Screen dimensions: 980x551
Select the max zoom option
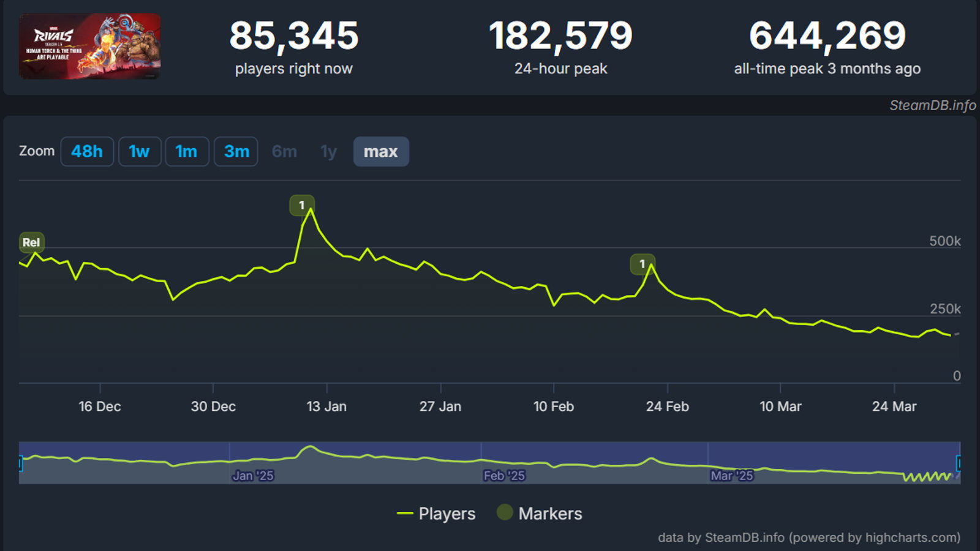(x=381, y=151)
